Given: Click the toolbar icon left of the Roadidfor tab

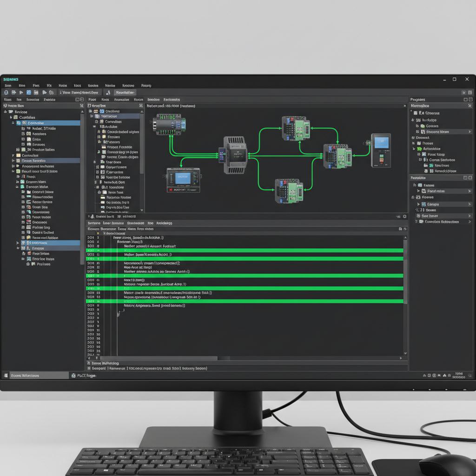Looking at the screenshot, I should point(107,93).
